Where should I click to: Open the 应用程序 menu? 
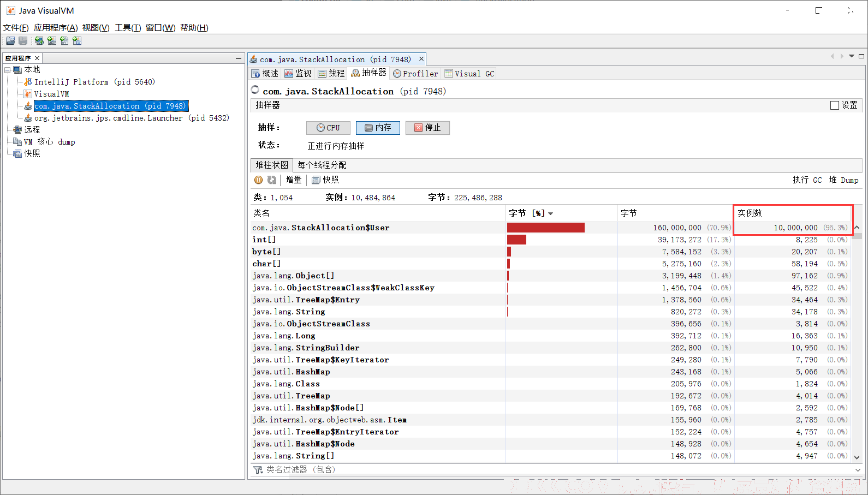click(x=56, y=28)
